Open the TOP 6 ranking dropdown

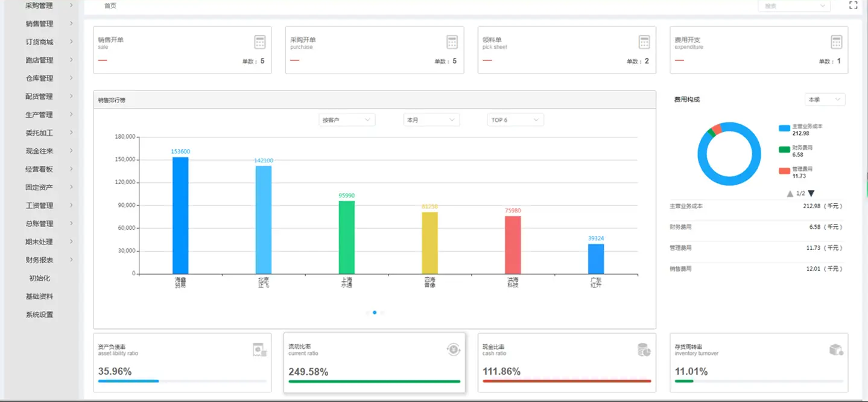[x=515, y=120]
